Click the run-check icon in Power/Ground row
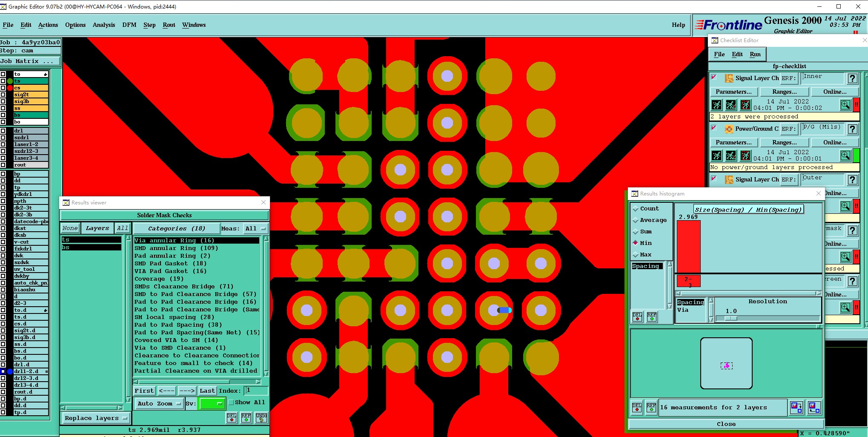This screenshot has height=437, width=868. pyautogui.click(x=717, y=155)
